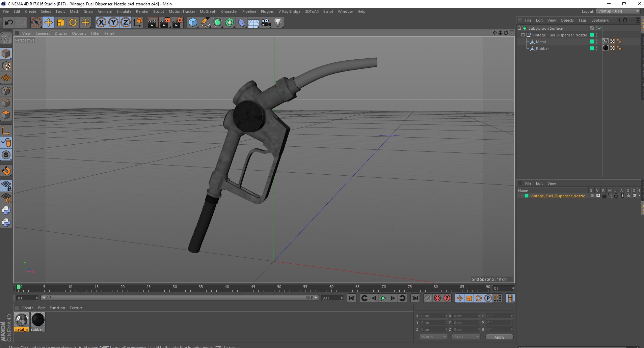Image resolution: width=644 pixels, height=348 pixels.
Task: Open Object Manager Bookmark menu
Action: click(600, 20)
